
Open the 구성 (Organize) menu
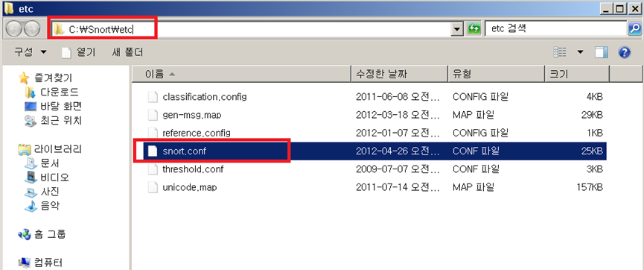click(x=30, y=52)
